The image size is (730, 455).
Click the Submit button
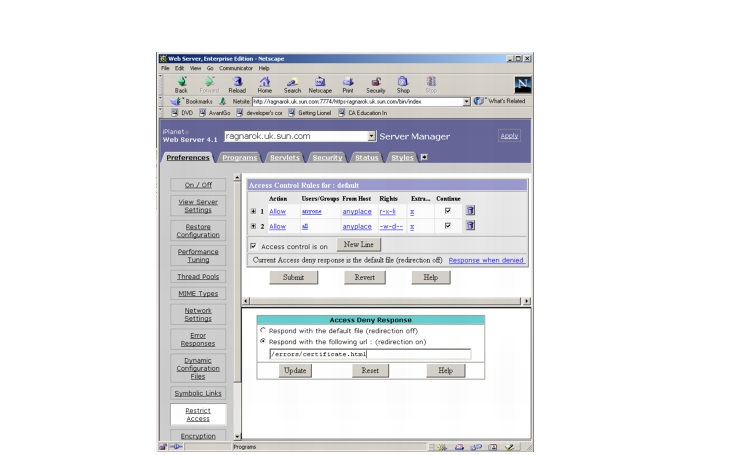293,277
